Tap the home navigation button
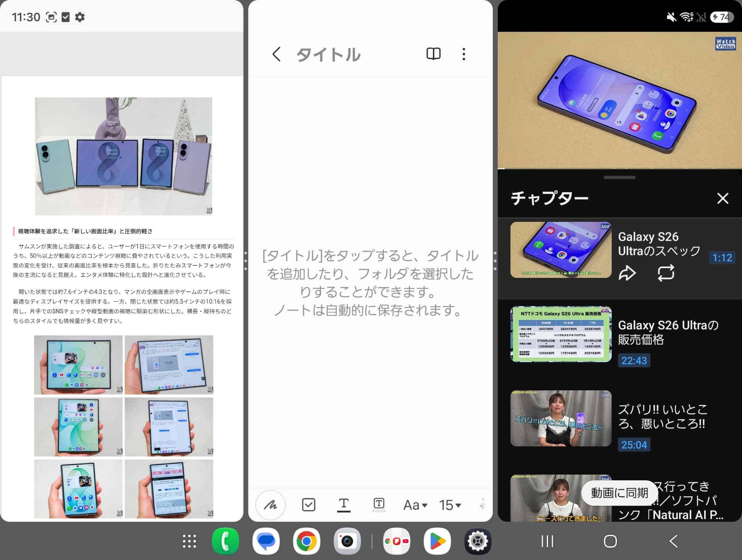 [610, 541]
